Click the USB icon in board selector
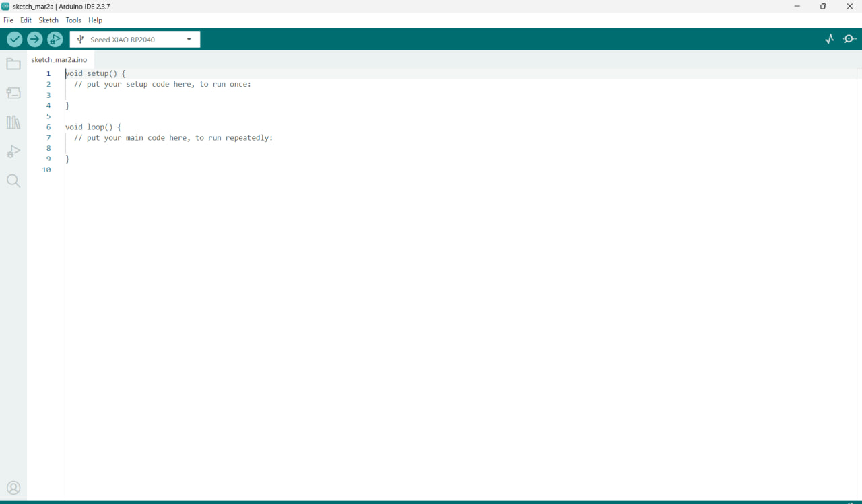This screenshot has height=504, width=862. click(x=80, y=40)
